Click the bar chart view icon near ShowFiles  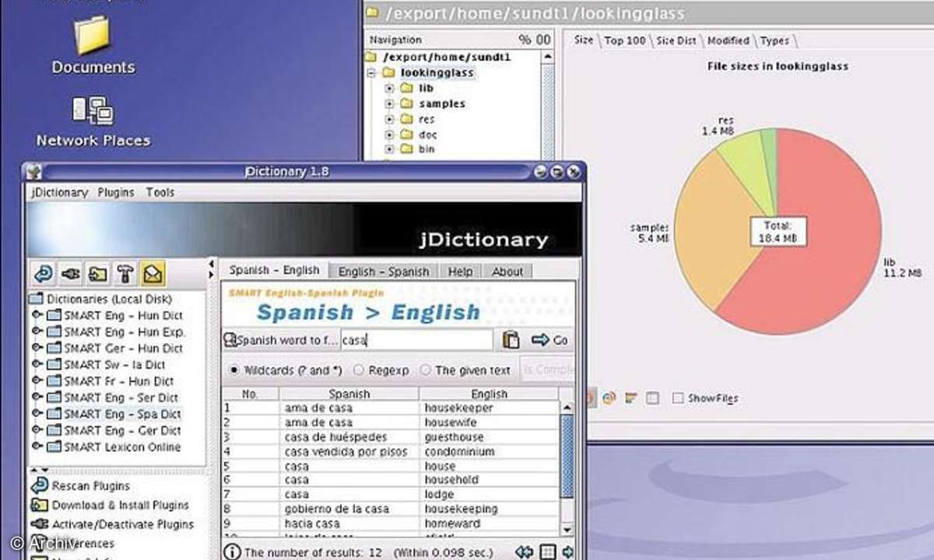pyautogui.click(x=630, y=397)
